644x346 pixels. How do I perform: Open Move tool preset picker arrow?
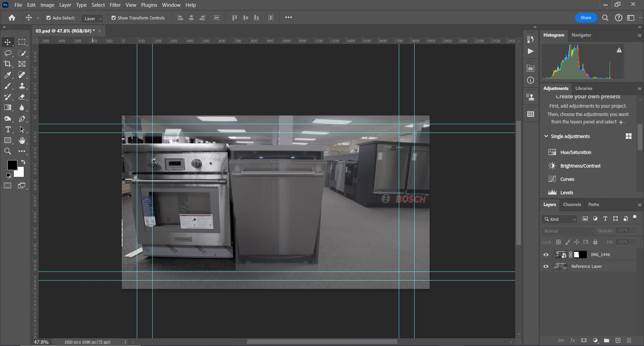(x=38, y=18)
